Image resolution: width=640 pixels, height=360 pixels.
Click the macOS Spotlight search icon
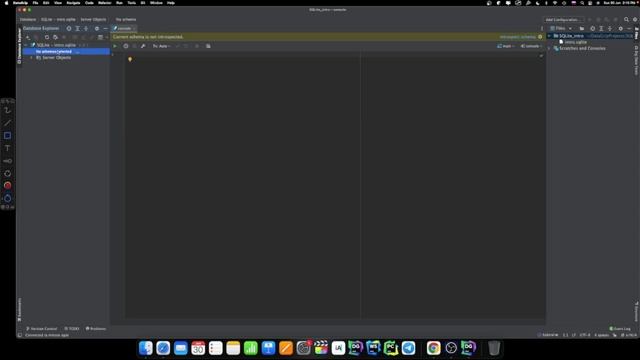pos(582,3)
